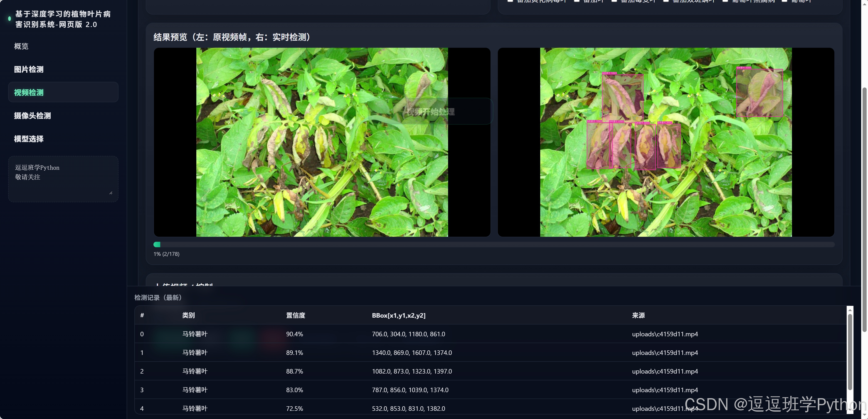Click bounding box 787.0, 856.0, 1039.0, 1374.0
868x419 pixels.
[x=410, y=390]
